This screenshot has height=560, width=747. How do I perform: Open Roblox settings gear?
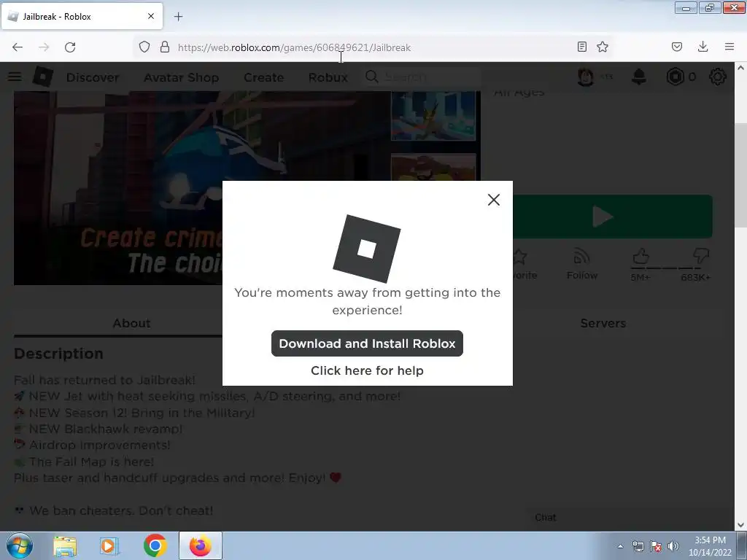(718, 77)
